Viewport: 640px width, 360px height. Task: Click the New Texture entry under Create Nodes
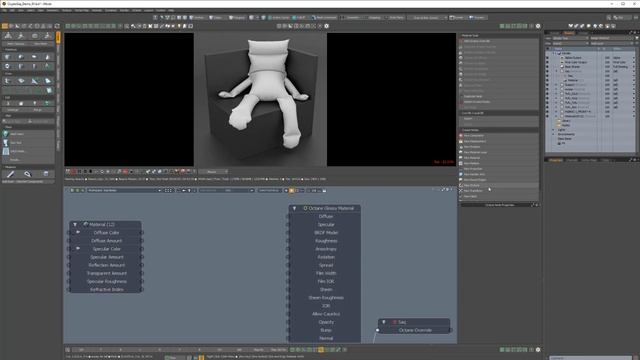(x=499, y=185)
